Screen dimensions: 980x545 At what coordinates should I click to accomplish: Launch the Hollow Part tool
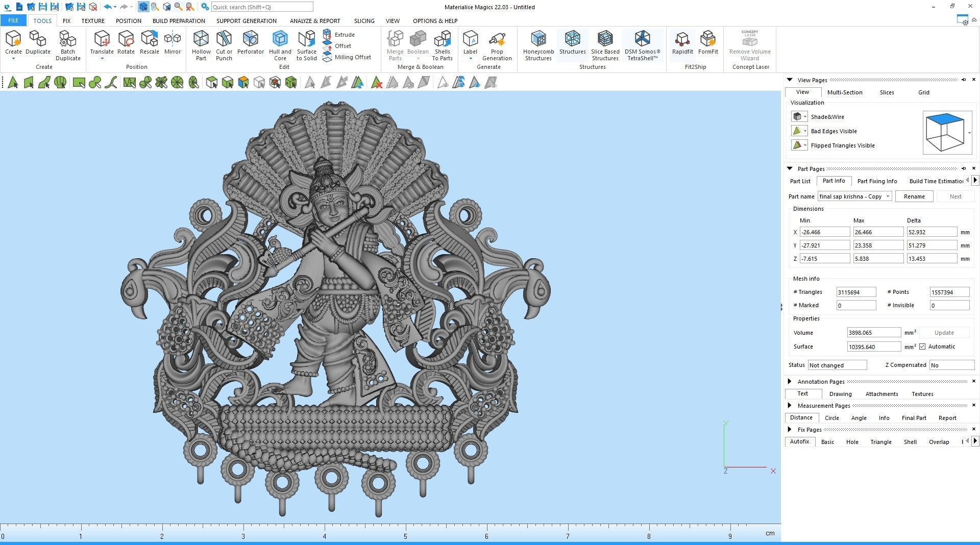[x=201, y=45]
